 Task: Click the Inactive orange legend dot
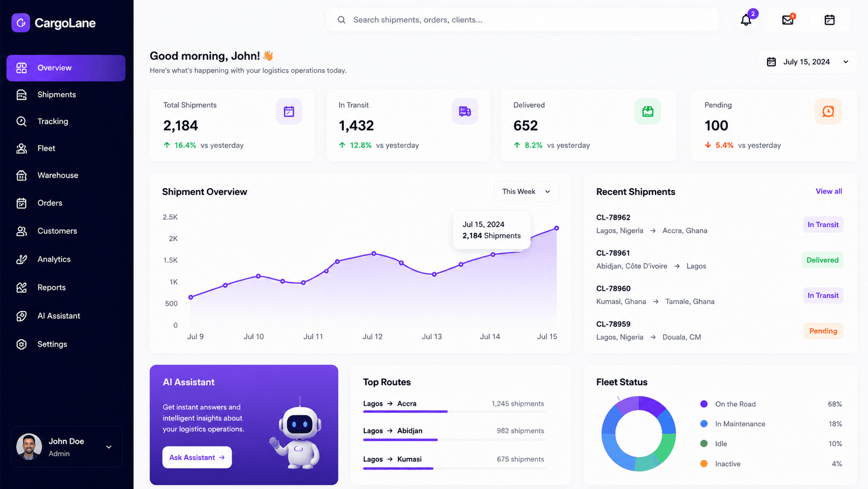[704, 464]
